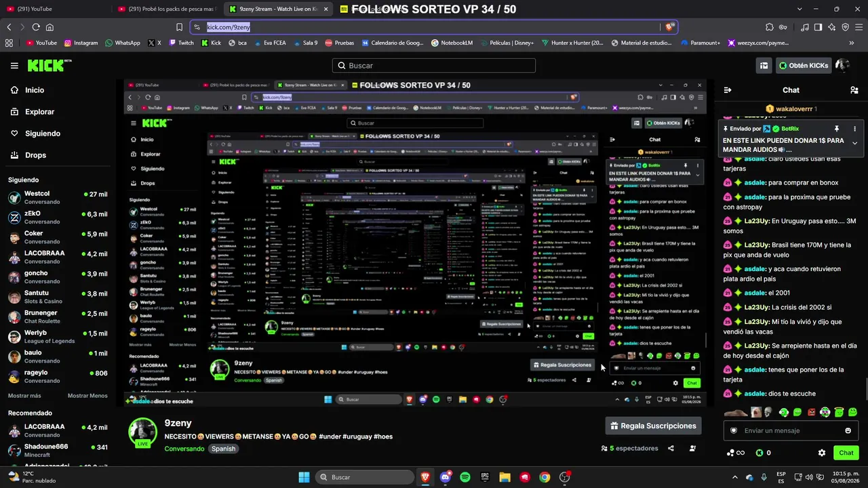The height and width of the screenshot is (488, 868).
Task: Toggle the Kick sidebar hamburger menu
Action: coord(14,66)
